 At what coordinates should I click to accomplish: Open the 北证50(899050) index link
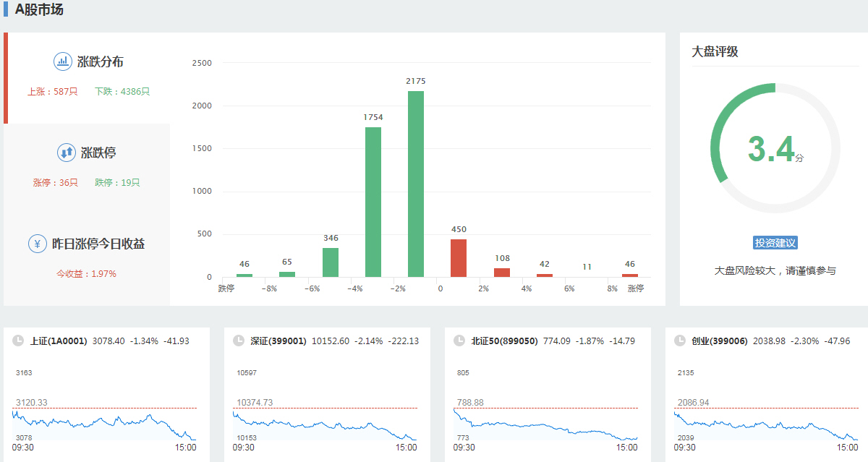(x=504, y=341)
